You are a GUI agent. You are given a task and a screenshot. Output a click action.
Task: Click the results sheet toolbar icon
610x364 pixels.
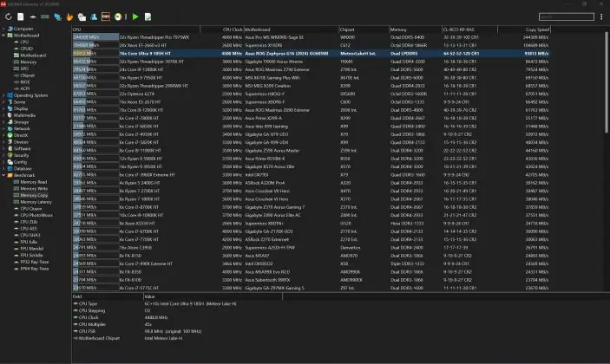(148, 16)
